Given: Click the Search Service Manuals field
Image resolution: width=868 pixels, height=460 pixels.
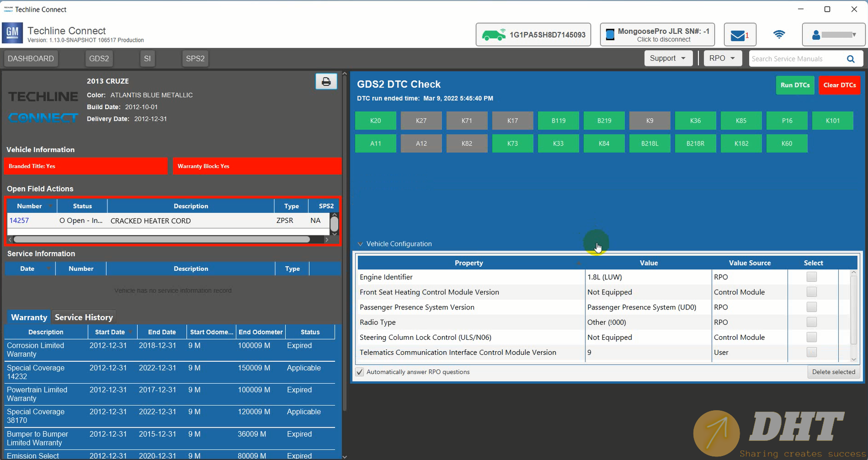Looking at the screenshot, I should tap(795, 59).
